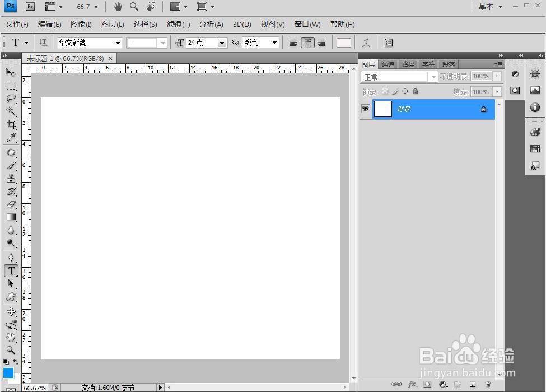Select the Spot Healing Brush tool
This screenshot has height=392, width=546.
11,152
